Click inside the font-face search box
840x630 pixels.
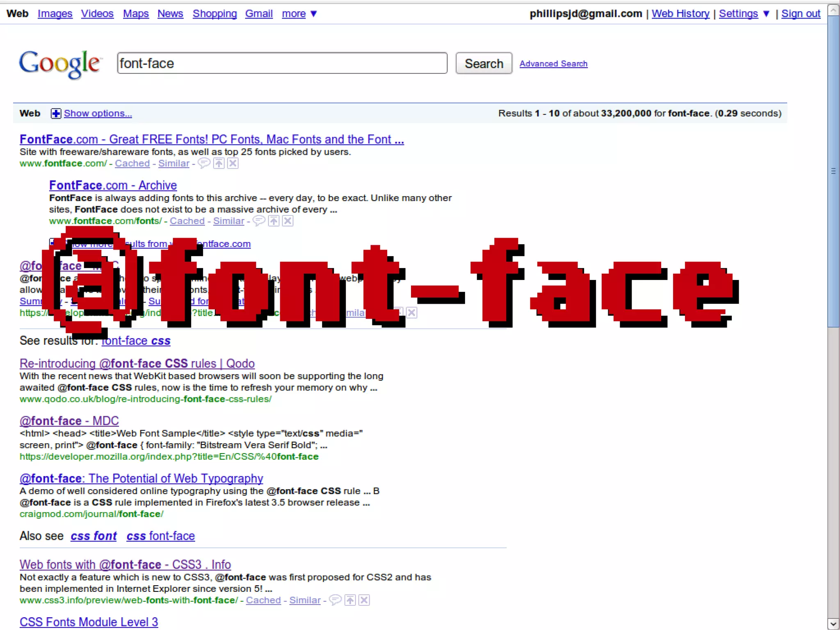(282, 63)
